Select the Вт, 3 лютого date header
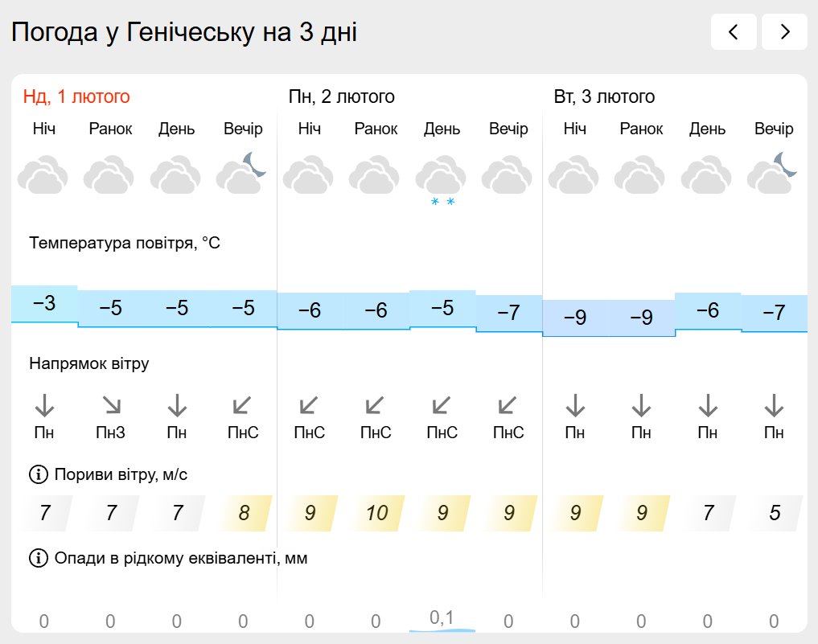The image size is (818, 644). (x=604, y=97)
